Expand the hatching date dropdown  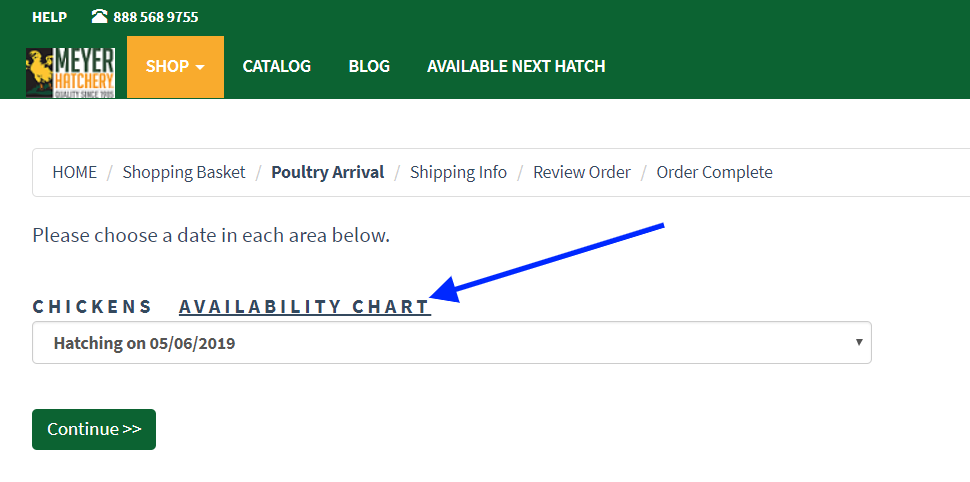(x=452, y=343)
